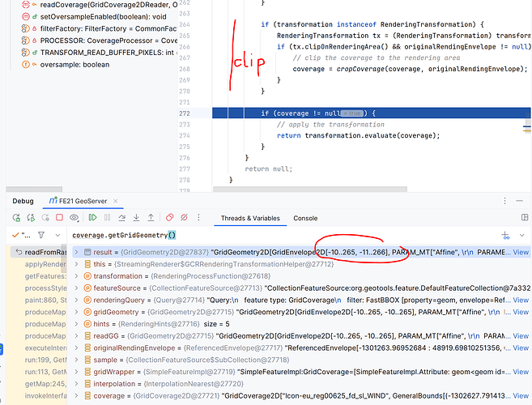Step into the method call
This screenshot has height=405, width=532.
pyautogui.click(x=136, y=217)
